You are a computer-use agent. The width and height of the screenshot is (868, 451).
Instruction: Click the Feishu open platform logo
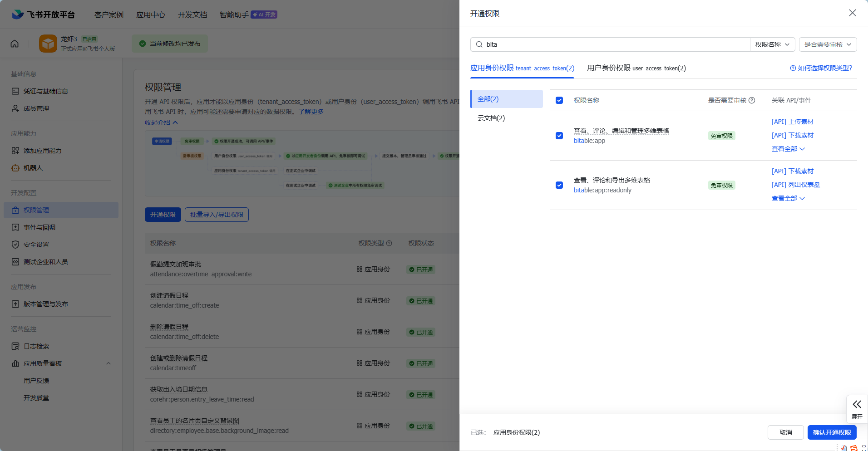(43, 15)
